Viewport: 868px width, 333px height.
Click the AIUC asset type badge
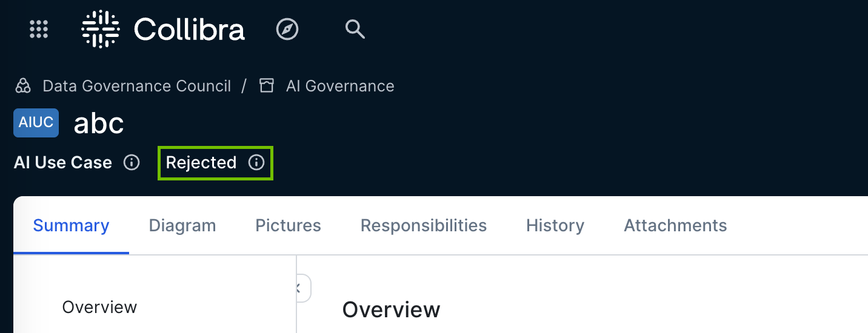36,123
